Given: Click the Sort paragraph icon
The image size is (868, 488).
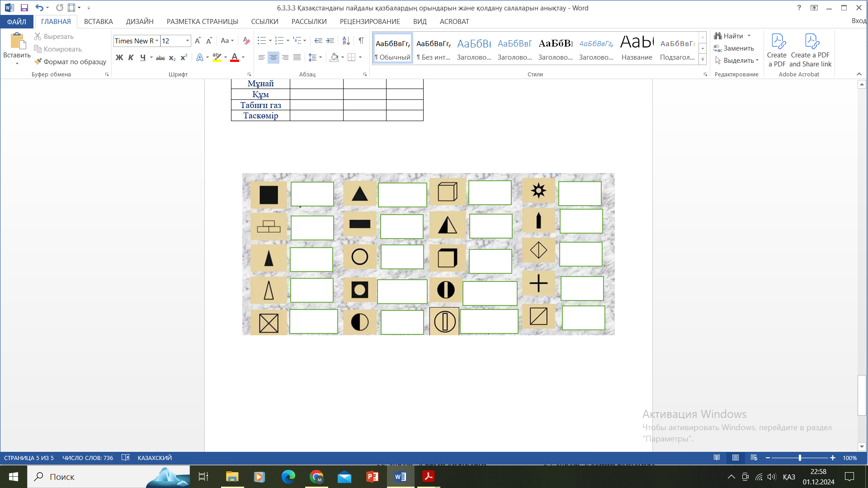Looking at the screenshot, I should point(346,41).
